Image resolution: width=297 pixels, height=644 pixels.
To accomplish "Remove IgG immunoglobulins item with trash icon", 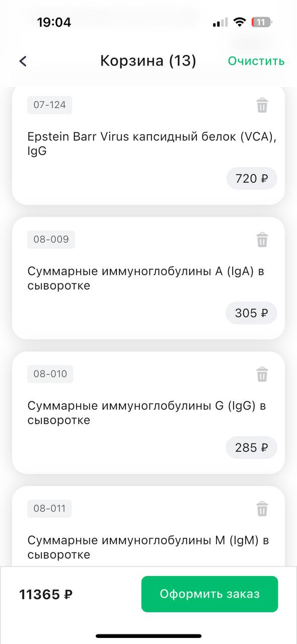I will click(262, 374).
